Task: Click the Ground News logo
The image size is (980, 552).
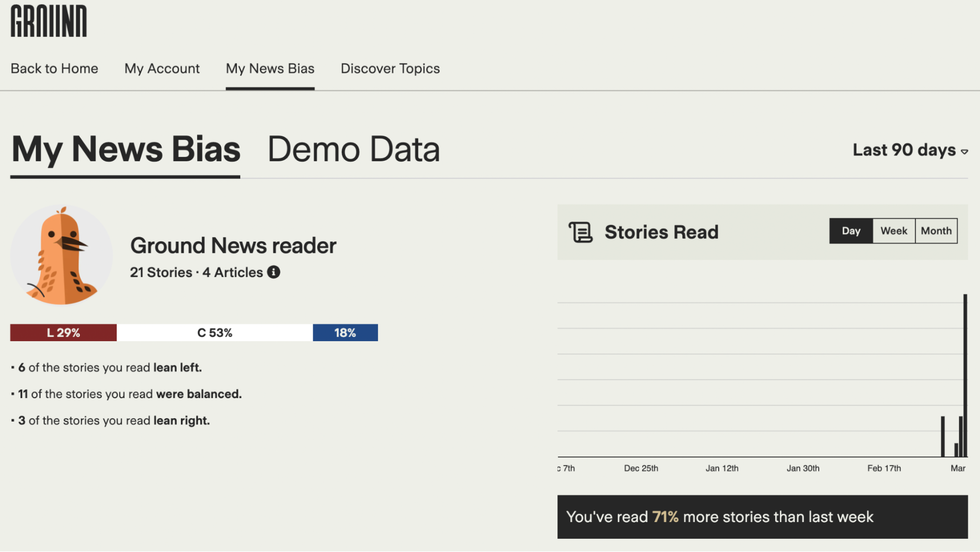Action: coord(49,21)
